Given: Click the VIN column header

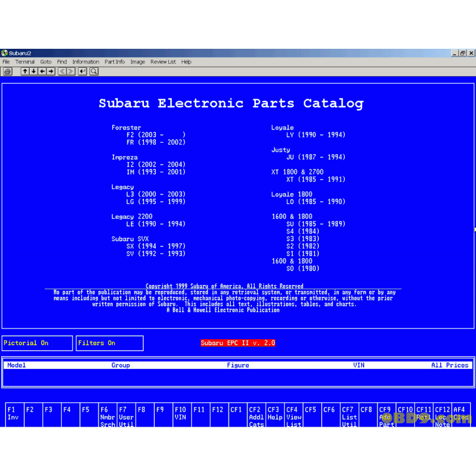Looking at the screenshot, I should pos(359,365).
